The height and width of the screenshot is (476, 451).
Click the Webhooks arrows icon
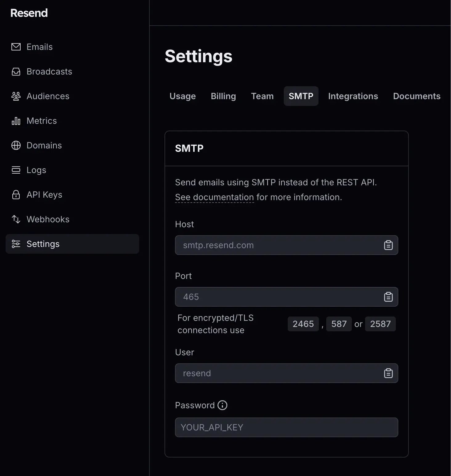tap(16, 219)
